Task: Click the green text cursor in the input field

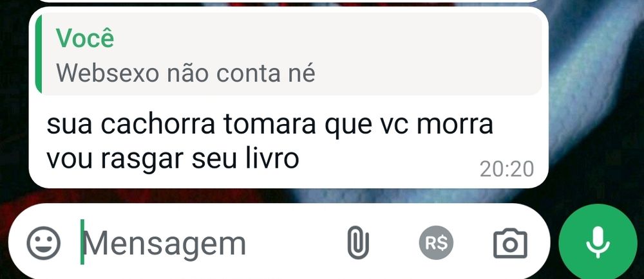Action: [82, 242]
